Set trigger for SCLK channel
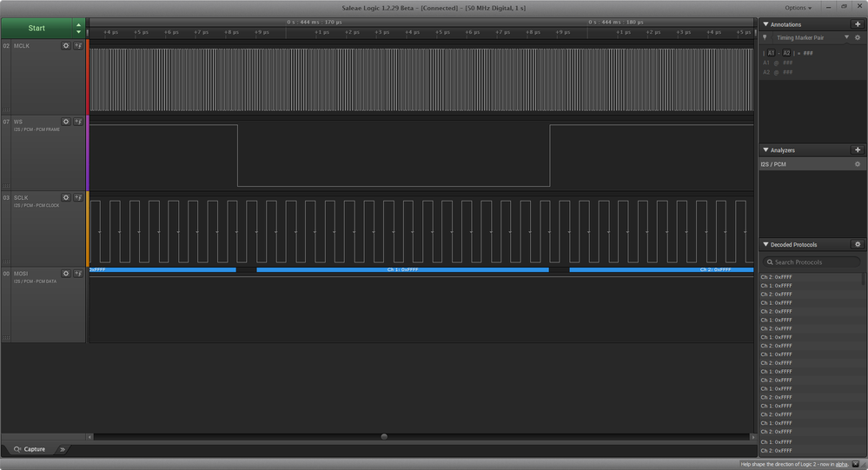 click(78, 197)
